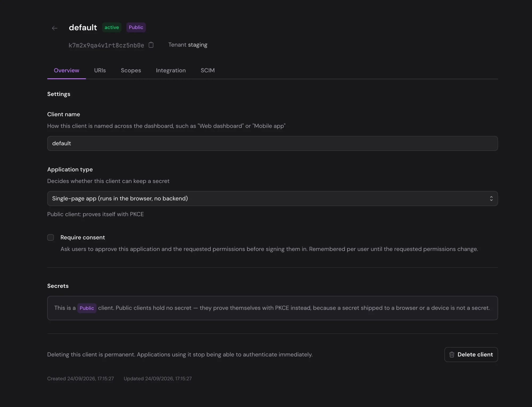The width and height of the screenshot is (532, 407).
Task: Click the Updated 24/09/2026 timestamp
Action: click(158, 379)
